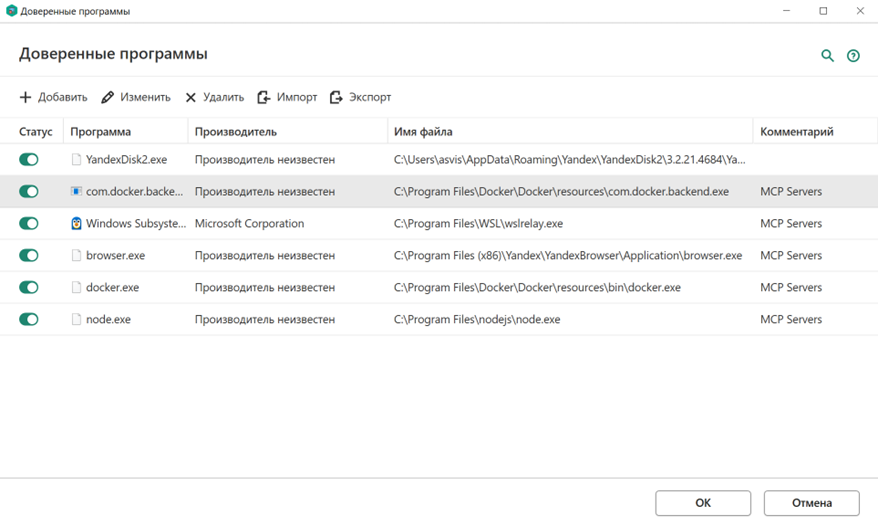Click Производитель неизвестен in the browser.exe row
This screenshot has height=526, width=878.
pyautogui.click(x=265, y=255)
